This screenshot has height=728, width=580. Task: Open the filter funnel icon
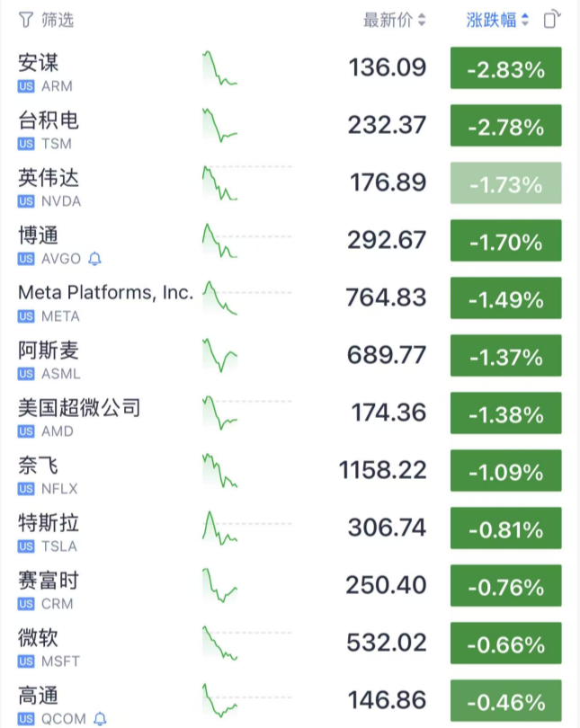point(25,20)
